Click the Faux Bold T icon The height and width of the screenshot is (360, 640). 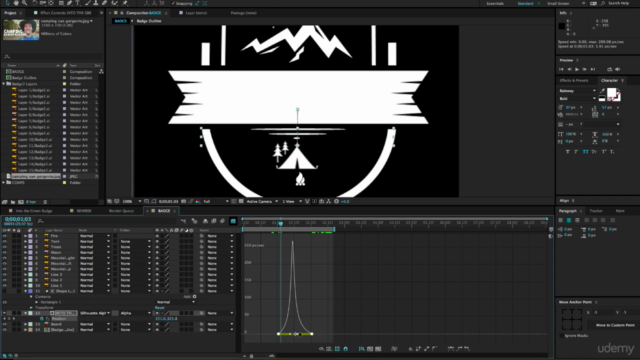568,151
